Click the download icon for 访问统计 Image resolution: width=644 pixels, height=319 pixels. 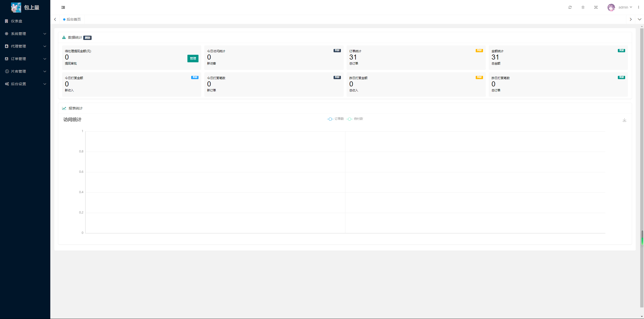click(624, 120)
